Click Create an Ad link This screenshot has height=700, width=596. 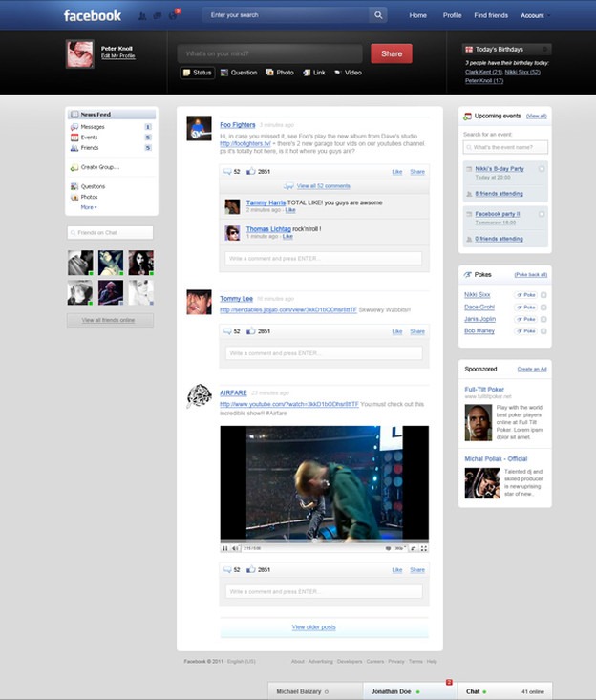[x=532, y=370]
